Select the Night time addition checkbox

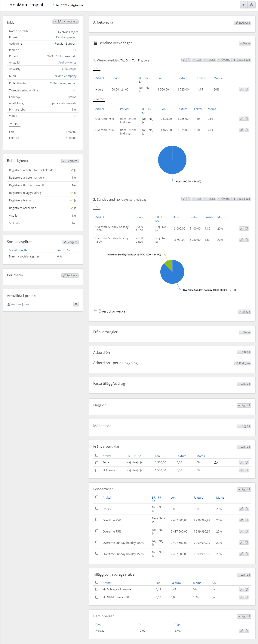tap(97, 597)
